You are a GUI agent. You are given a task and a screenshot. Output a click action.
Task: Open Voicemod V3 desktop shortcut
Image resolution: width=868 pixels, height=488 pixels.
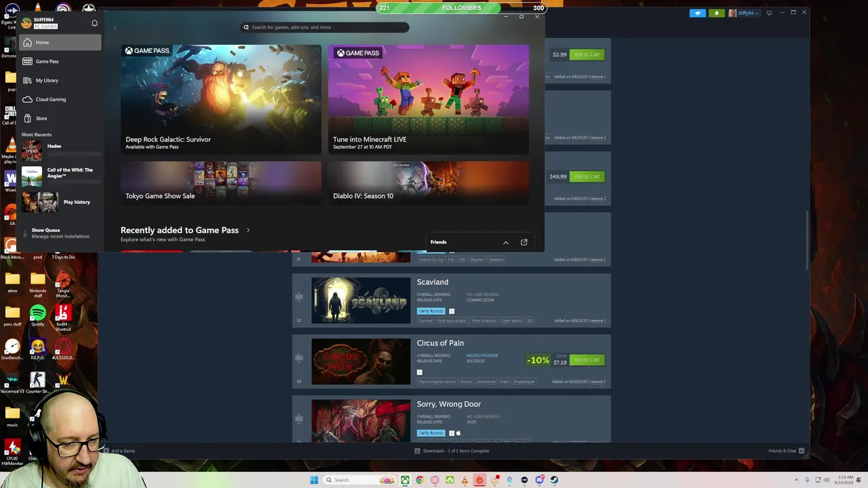point(12,383)
